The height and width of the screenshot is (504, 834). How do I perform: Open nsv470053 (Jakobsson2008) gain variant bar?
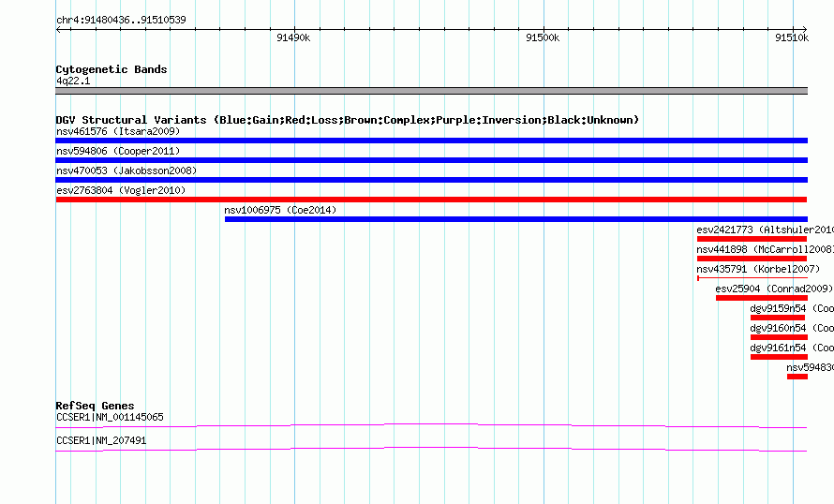click(x=431, y=180)
